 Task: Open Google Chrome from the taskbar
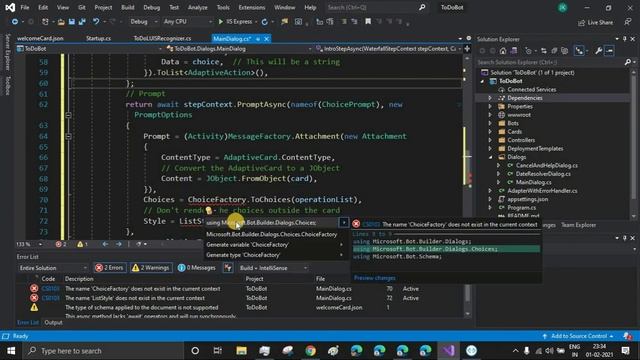pyautogui.click(x=310, y=351)
